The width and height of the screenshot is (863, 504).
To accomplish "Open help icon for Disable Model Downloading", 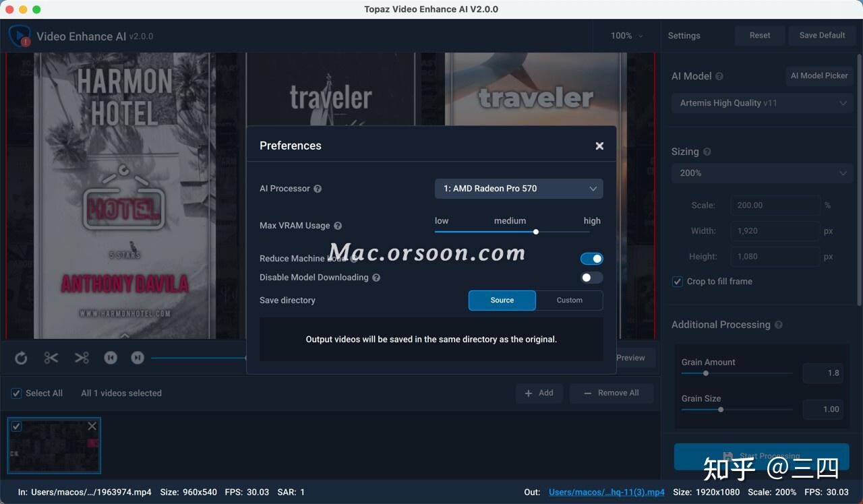I will point(376,278).
